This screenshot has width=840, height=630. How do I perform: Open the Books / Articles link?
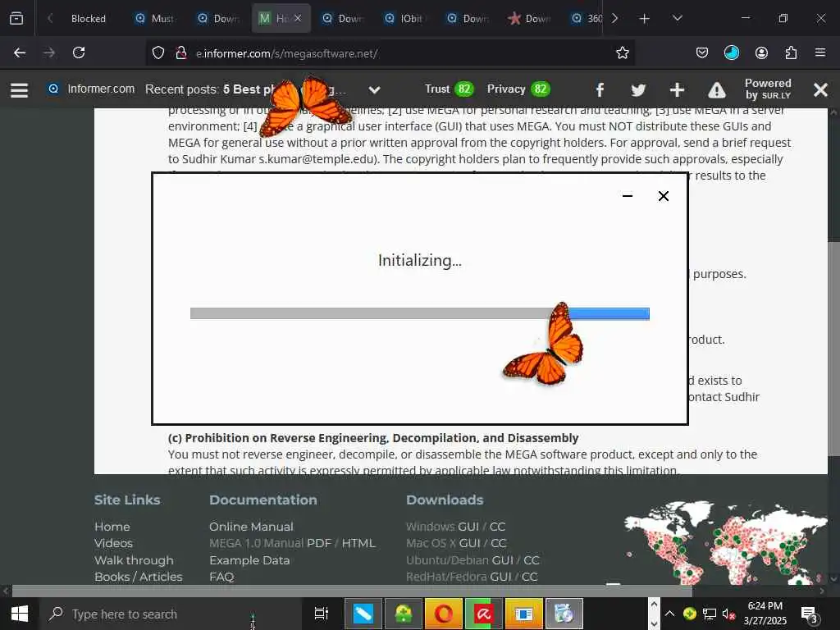click(138, 577)
